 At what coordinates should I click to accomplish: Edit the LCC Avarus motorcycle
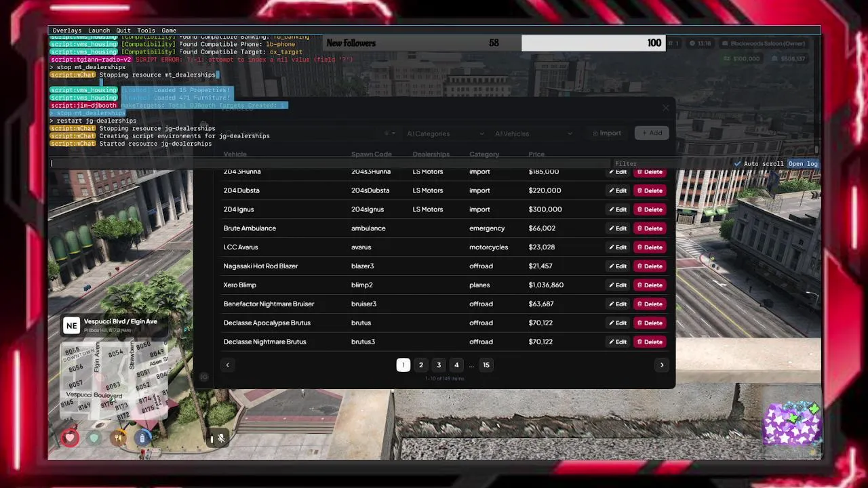(618, 247)
